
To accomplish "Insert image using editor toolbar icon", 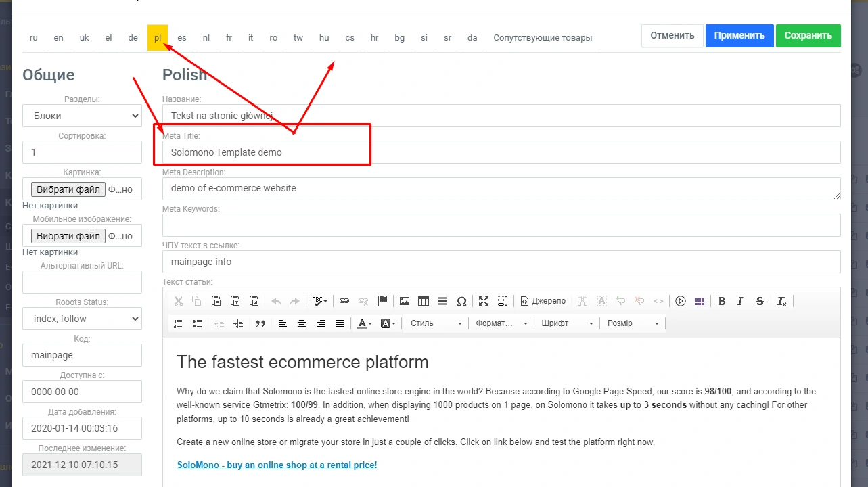I will [405, 301].
